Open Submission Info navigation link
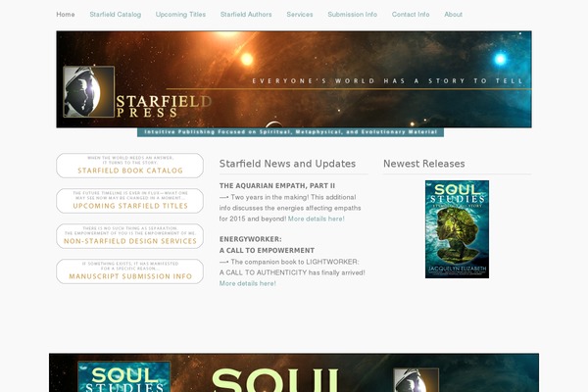This screenshot has height=392, width=588. [x=352, y=15]
